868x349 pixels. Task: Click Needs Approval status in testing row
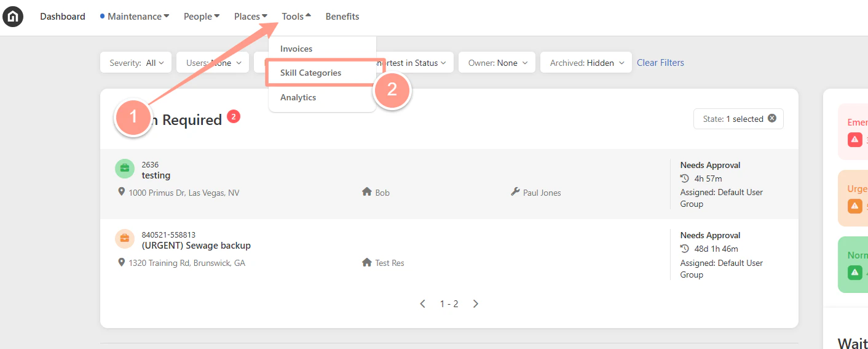point(710,165)
